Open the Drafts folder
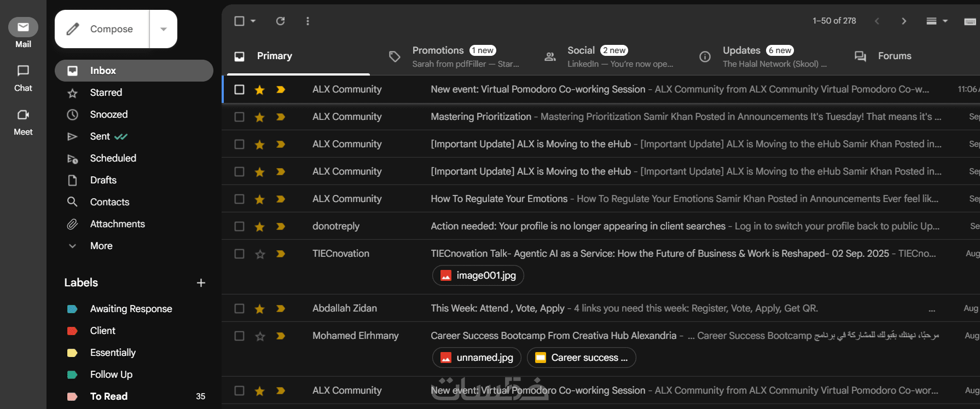Screen dimensions: 980x409 134,180
